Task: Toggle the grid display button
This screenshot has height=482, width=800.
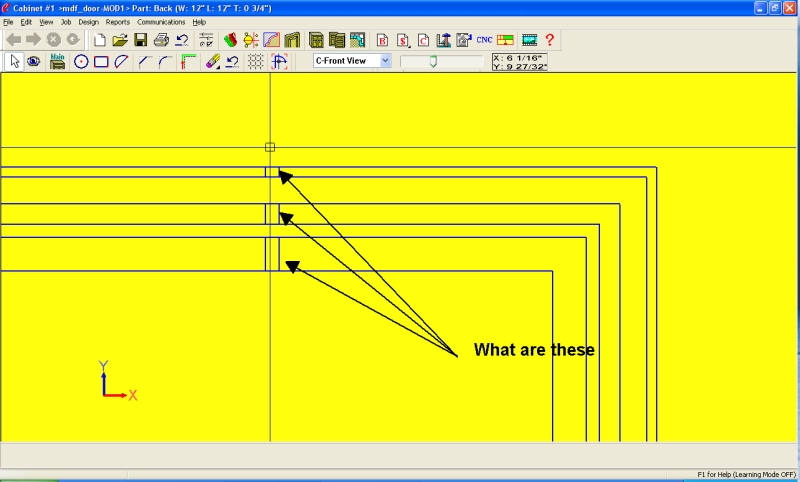Action: point(256,61)
